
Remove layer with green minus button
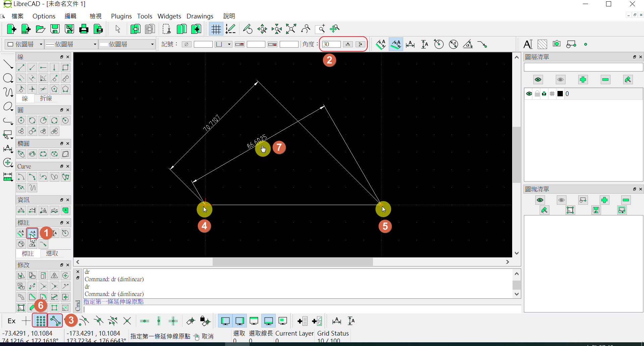[x=605, y=80]
